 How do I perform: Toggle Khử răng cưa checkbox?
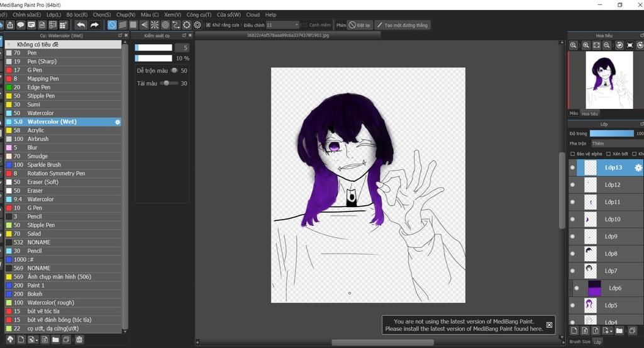(208, 25)
